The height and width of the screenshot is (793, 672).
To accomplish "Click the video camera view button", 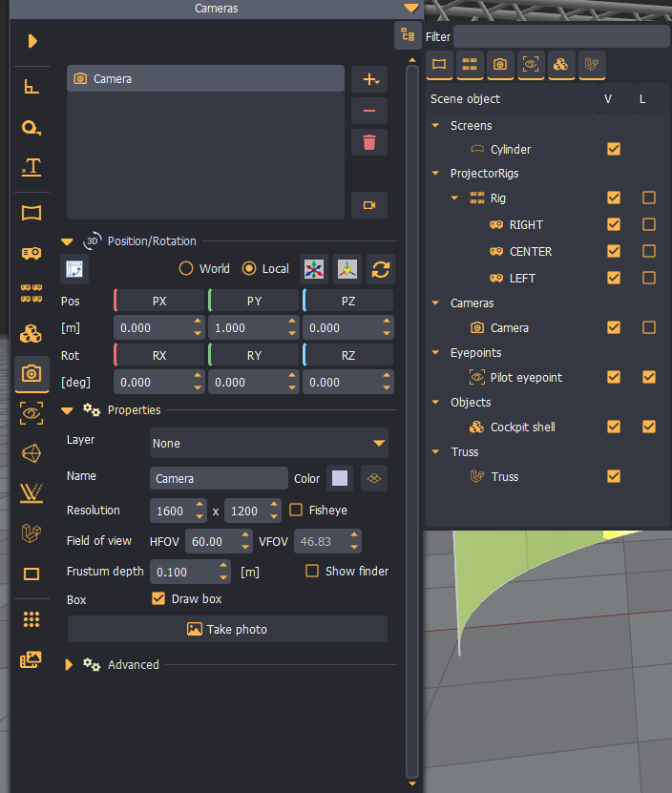I will tap(370, 205).
